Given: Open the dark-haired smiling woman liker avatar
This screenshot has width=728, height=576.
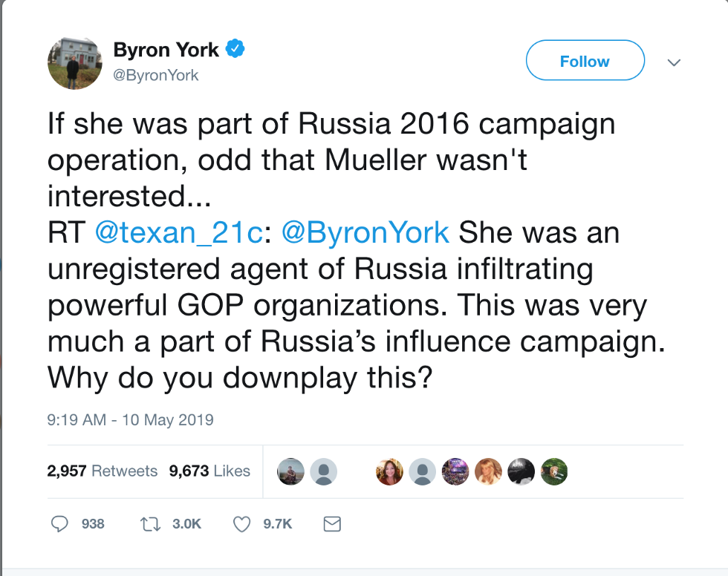Looking at the screenshot, I should point(389,471).
